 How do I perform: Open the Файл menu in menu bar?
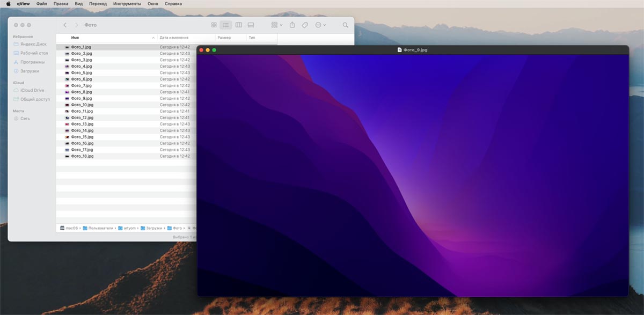click(x=41, y=4)
